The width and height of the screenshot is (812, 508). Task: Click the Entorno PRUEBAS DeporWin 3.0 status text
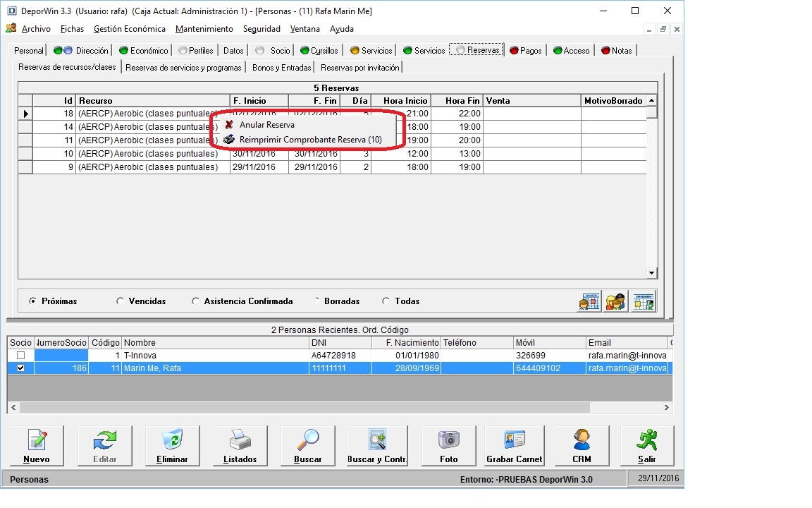click(x=526, y=480)
